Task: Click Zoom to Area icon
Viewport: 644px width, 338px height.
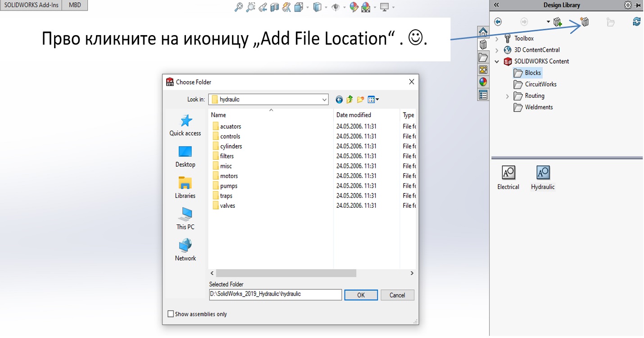Action: pos(251,7)
